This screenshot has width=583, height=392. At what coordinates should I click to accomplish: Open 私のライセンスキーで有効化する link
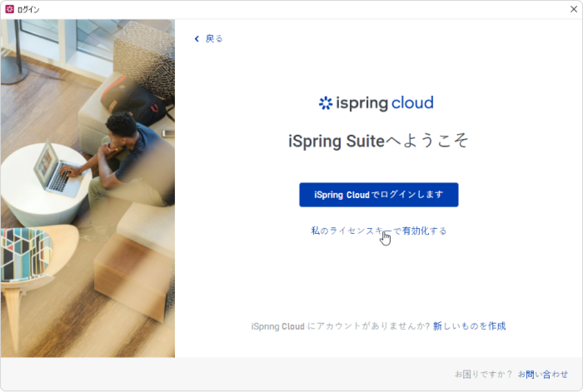[x=379, y=231]
